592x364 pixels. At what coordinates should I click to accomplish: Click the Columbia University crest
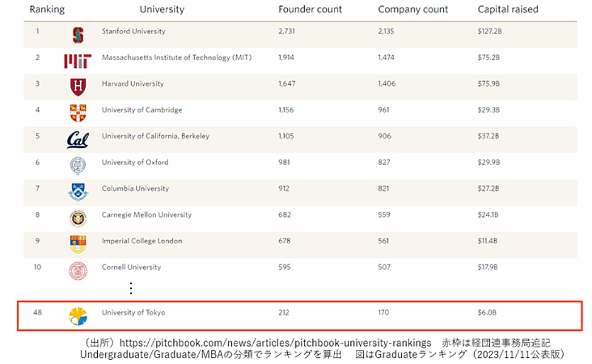(78, 192)
